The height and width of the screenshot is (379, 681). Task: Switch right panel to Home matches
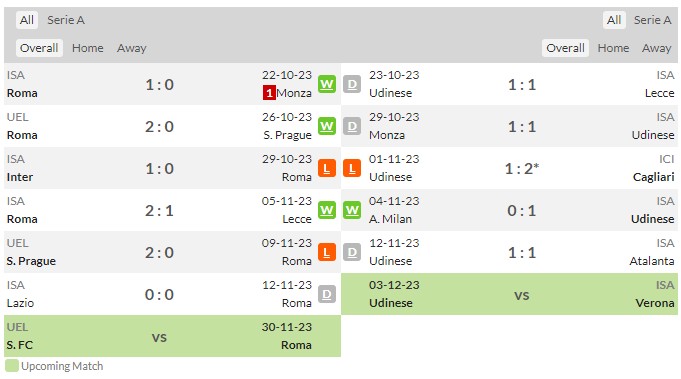pos(613,48)
